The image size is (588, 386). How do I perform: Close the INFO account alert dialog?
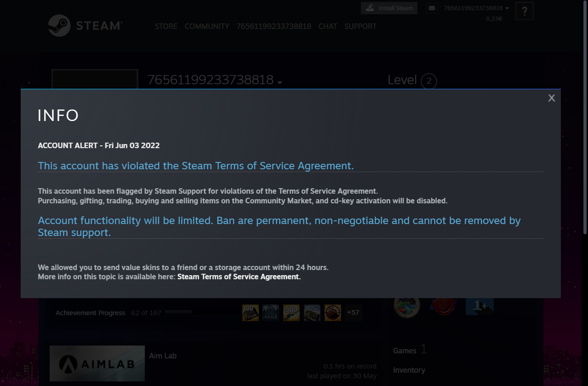(552, 98)
